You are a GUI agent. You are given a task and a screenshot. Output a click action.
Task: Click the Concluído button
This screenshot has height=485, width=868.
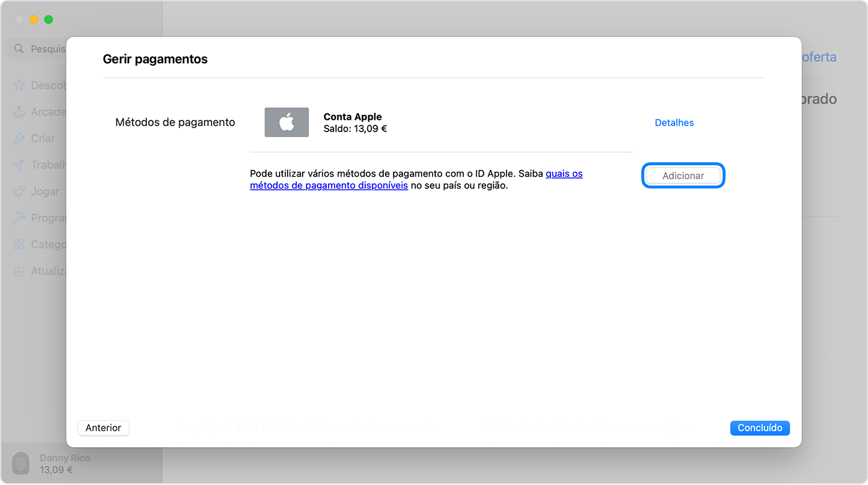760,428
